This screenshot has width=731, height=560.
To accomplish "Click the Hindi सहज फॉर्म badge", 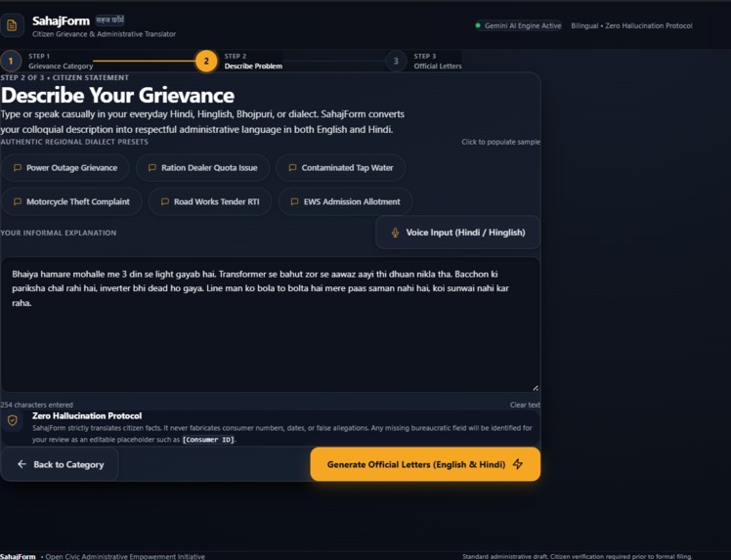I will 110,21.
